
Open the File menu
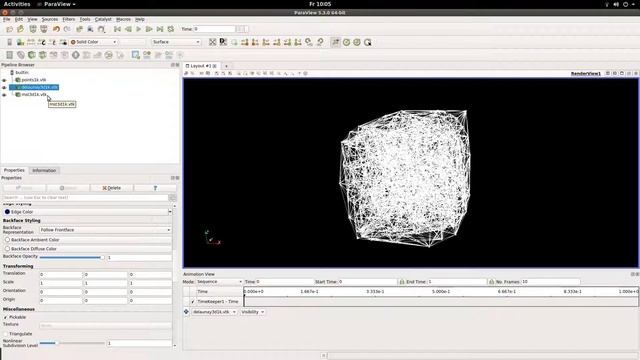click(7, 19)
